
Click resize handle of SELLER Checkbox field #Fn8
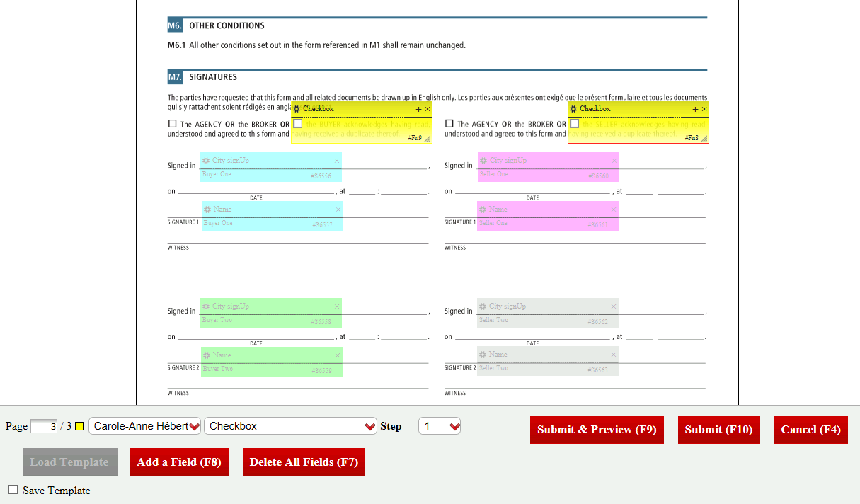[704, 139]
